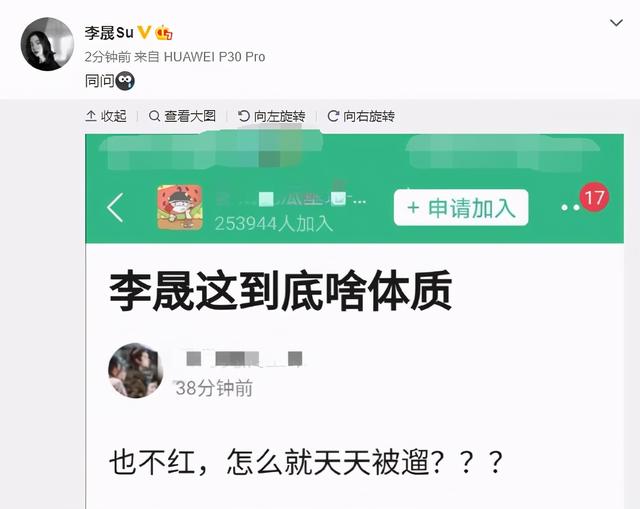Open the poster's profile avatar
This screenshot has width=640, height=509.
click(x=47, y=44)
